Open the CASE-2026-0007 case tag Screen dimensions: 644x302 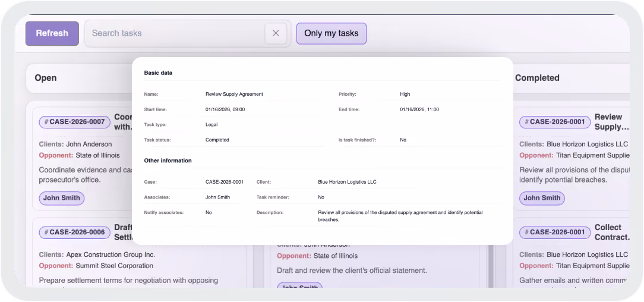coord(75,122)
